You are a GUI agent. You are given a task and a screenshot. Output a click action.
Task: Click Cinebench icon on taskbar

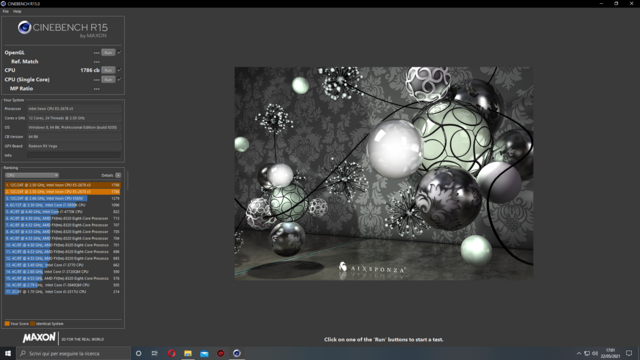pyautogui.click(x=237, y=353)
